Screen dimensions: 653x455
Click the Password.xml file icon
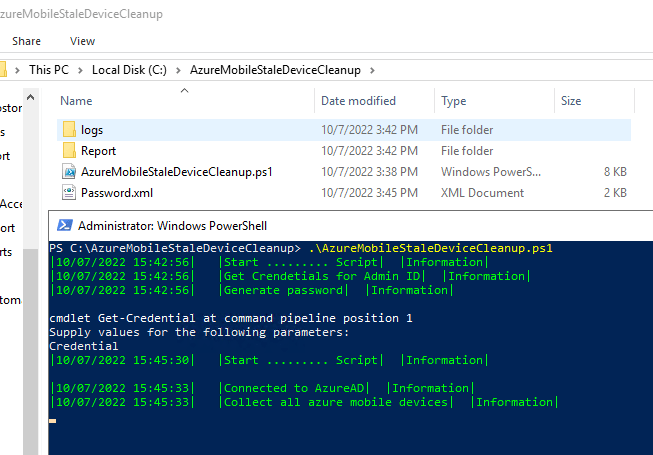pos(69,193)
